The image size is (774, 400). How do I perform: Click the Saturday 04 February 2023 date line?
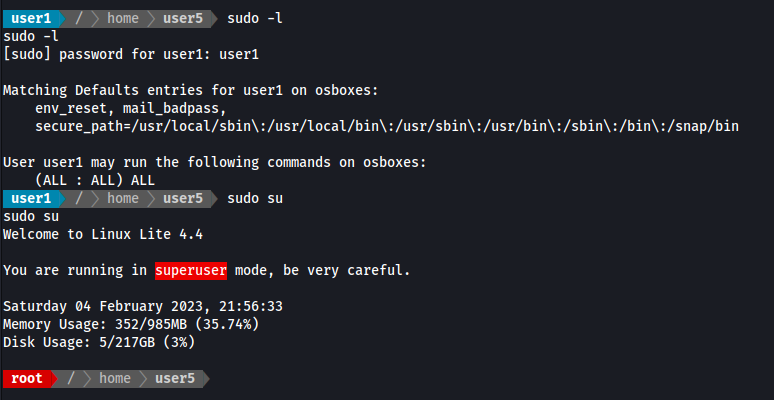[143, 306]
